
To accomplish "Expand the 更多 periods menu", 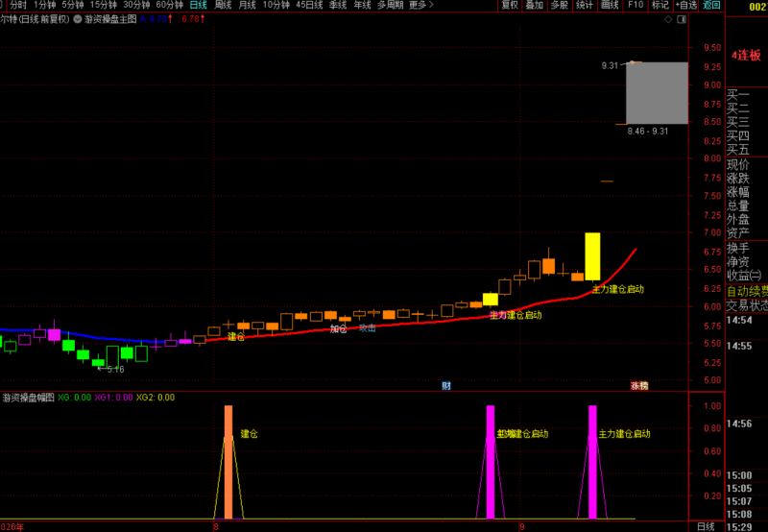I will point(421,5).
